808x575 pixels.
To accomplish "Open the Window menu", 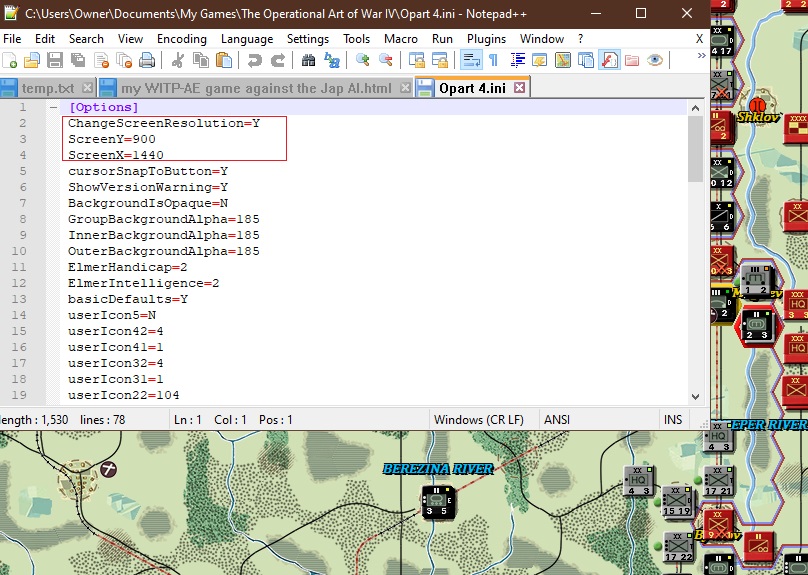I will pyautogui.click(x=542, y=39).
